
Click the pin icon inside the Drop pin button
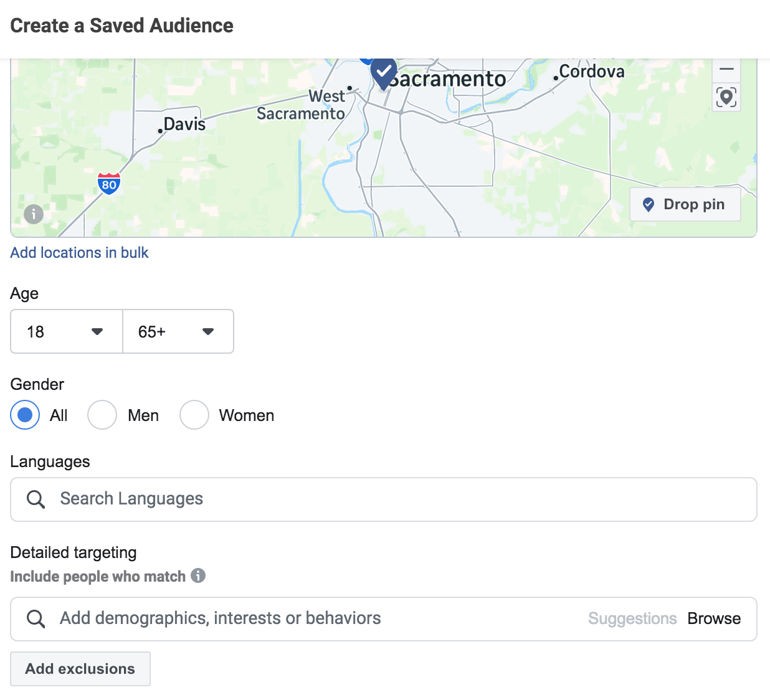coord(648,204)
